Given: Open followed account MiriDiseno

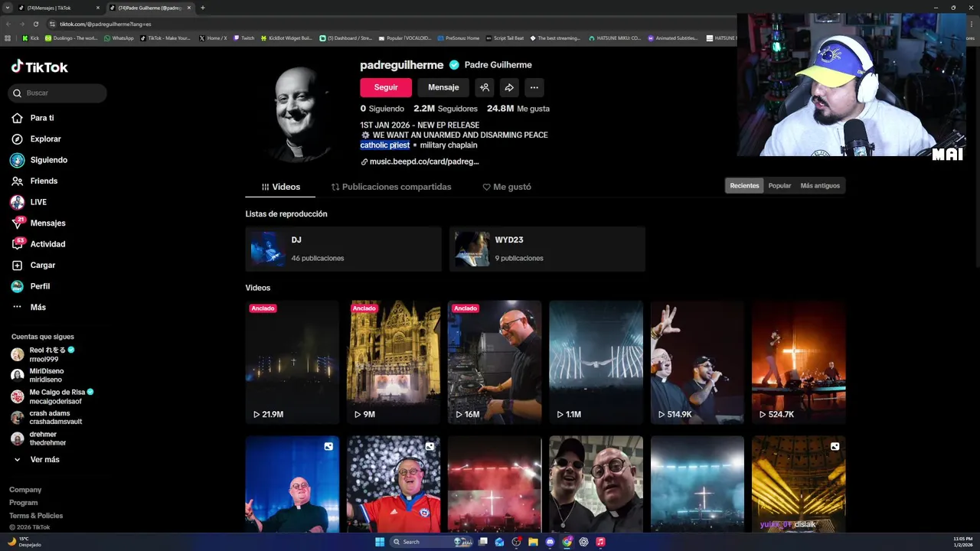Looking at the screenshot, I should click(x=38, y=375).
